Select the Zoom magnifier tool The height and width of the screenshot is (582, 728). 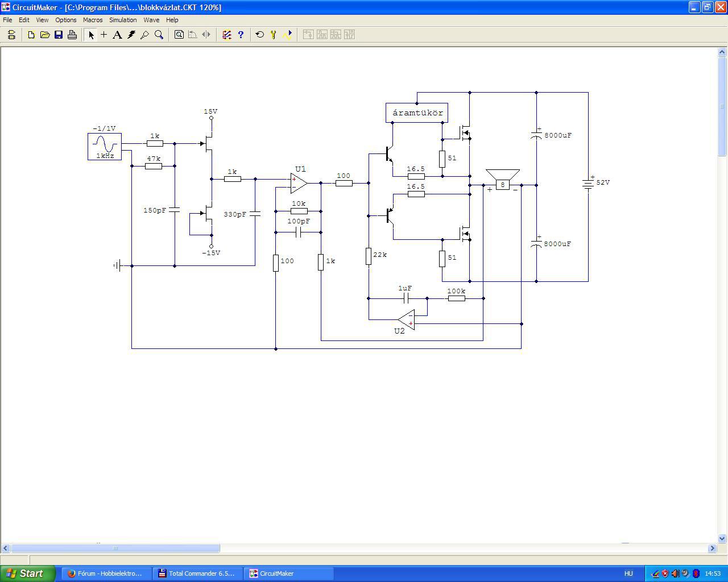pyautogui.click(x=159, y=35)
